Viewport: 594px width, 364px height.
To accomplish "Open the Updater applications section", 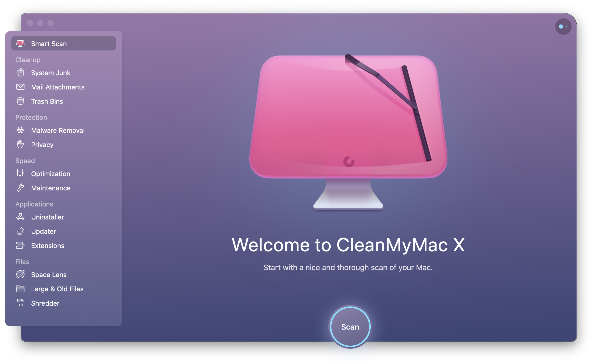I will (44, 232).
